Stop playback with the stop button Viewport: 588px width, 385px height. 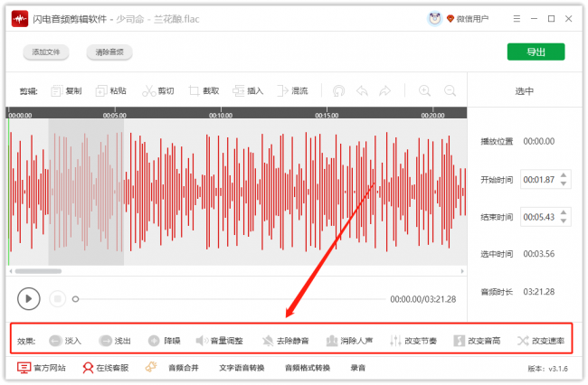(x=57, y=299)
